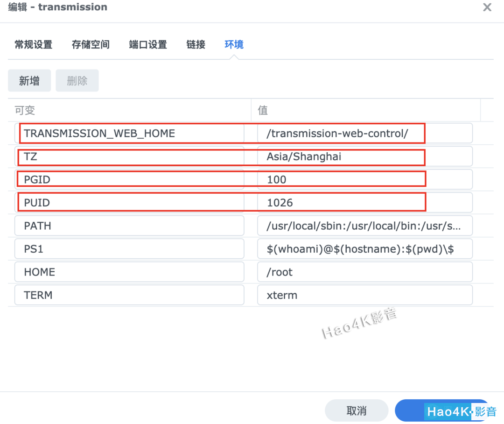Close the transmission edit dialog
Image resolution: width=504 pixels, height=424 pixels.
coord(487,7)
